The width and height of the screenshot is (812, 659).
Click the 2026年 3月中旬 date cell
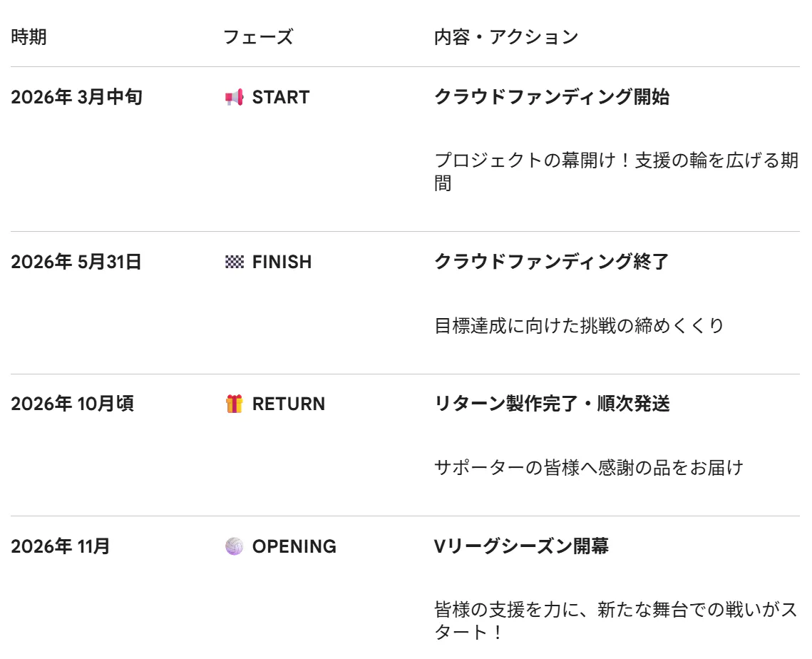[76, 97]
